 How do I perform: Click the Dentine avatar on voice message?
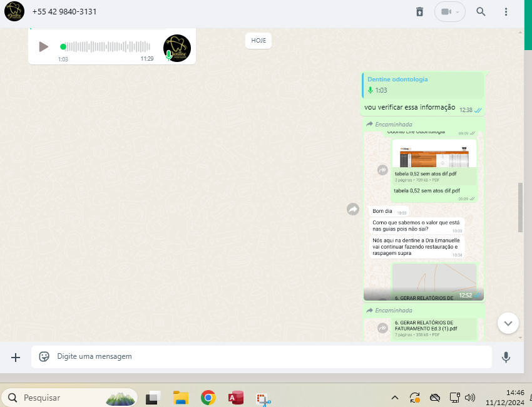176,48
